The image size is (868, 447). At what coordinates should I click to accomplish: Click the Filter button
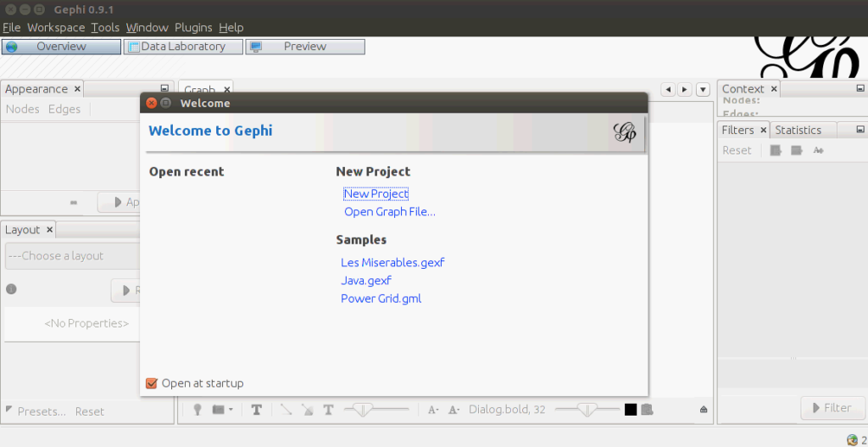(x=832, y=408)
